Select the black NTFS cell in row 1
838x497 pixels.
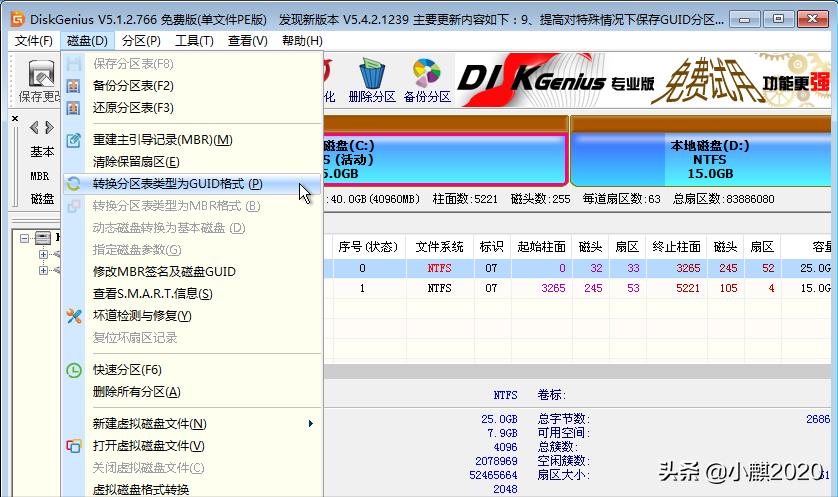(x=439, y=288)
